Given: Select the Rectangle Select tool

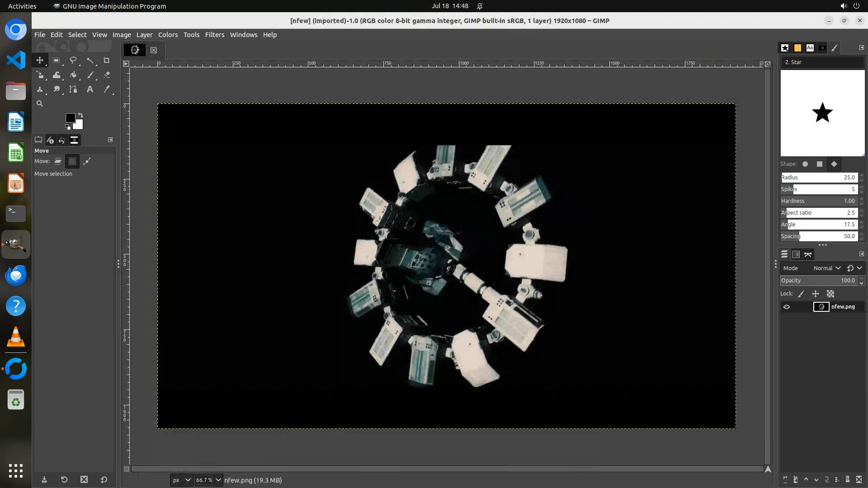Looking at the screenshot, I should click(57, 61).
